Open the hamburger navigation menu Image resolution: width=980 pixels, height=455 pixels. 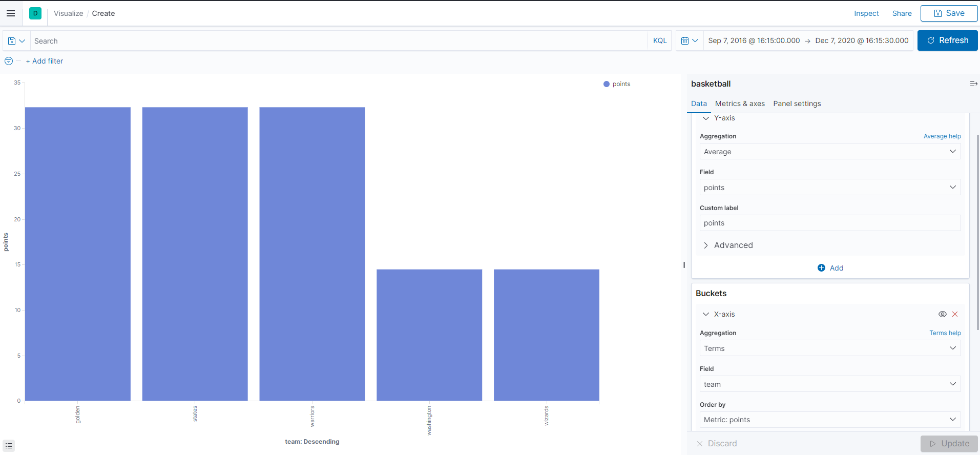click(x=11, y=13)
